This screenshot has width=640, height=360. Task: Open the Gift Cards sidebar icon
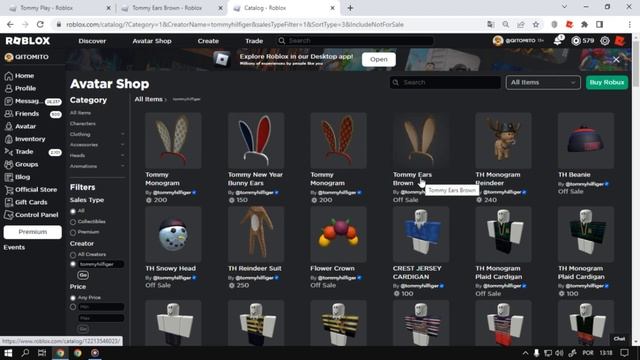click(x=9, y=202)
